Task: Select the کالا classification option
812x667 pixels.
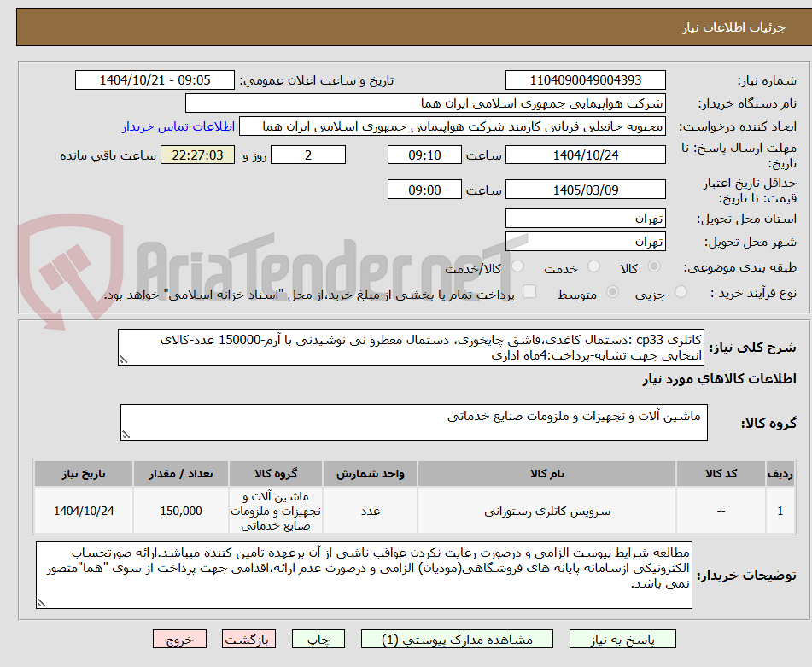Action: click(654, 267)
